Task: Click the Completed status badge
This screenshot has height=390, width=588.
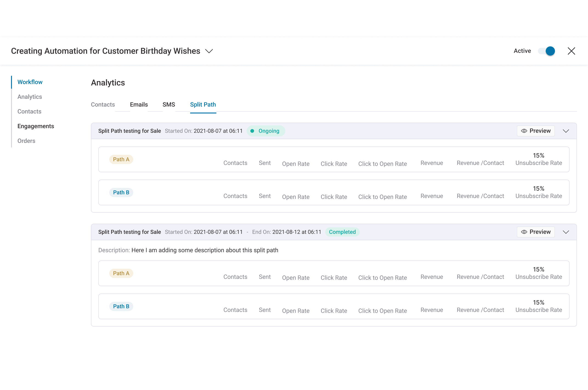Action: tap(342, 232)
